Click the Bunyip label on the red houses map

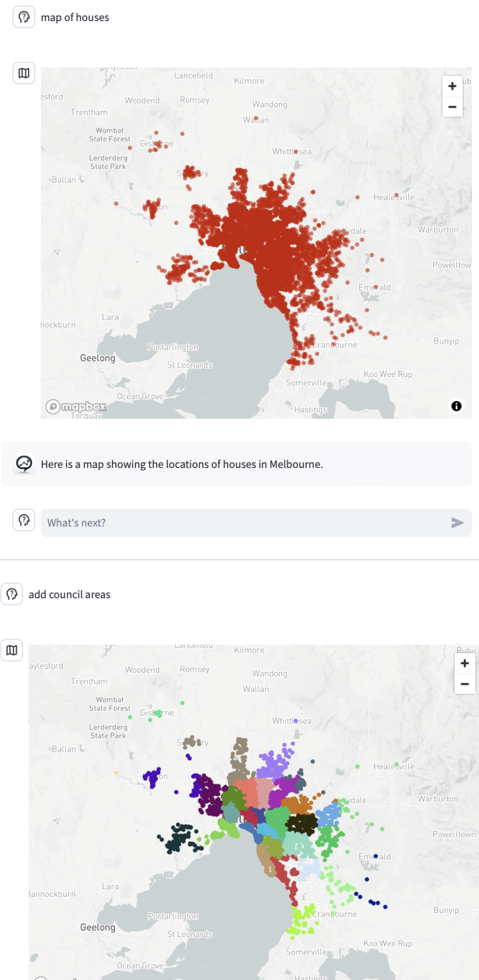pos(446,341)
